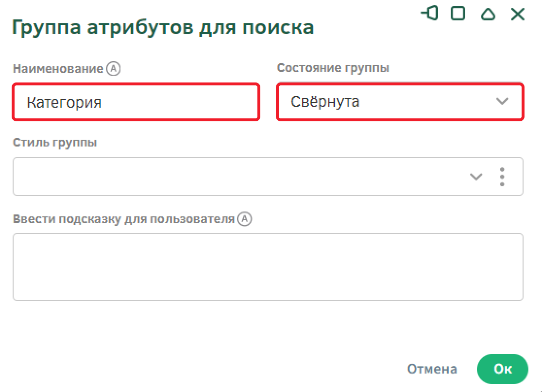The image size is (542, 392).
Task: Collapse the dialog with the triangle icon
Action: (x=488, y=14)
